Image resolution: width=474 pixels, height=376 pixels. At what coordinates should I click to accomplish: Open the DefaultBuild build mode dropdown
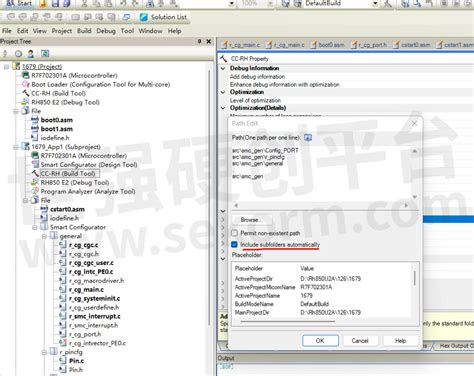[375, 4]
